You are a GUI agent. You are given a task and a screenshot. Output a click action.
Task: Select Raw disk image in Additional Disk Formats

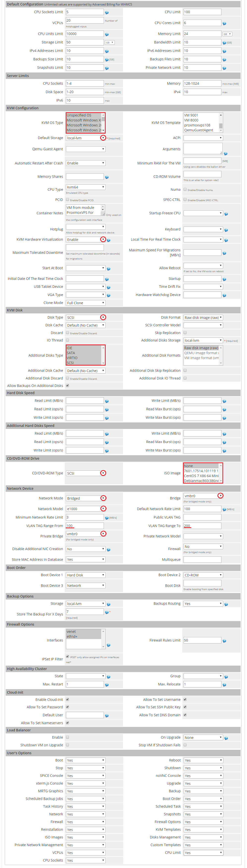click(x=201, y=348)
